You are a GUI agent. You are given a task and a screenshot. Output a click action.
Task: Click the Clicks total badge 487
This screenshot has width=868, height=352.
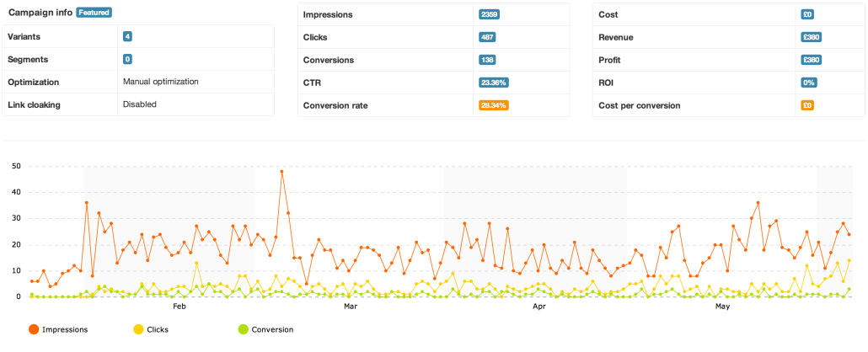[x=486, y=38]
